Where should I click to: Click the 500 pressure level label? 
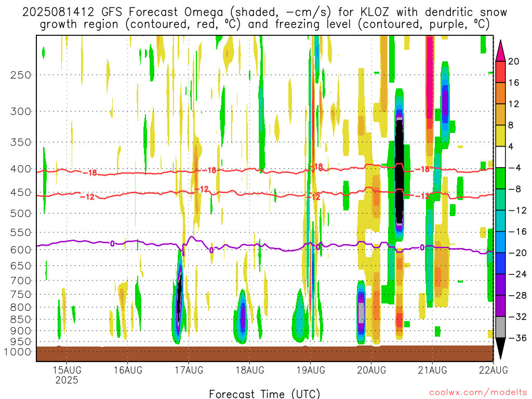coord(21,214)
